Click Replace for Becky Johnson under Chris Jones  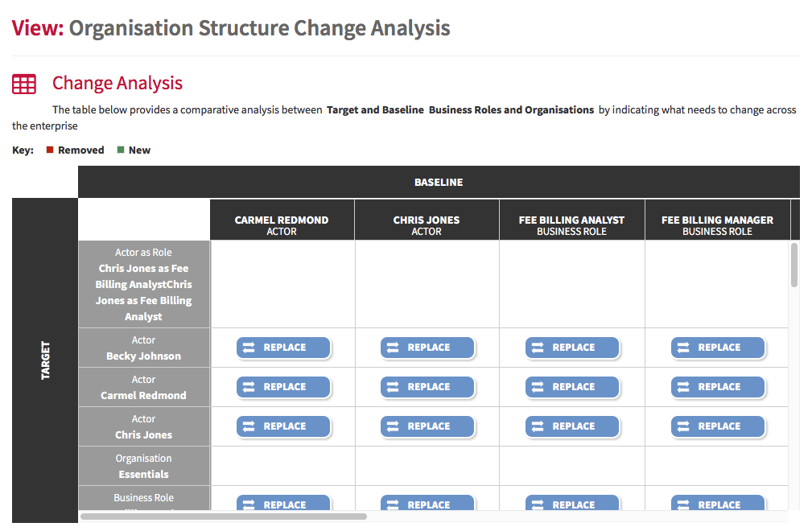pos(427,348)
